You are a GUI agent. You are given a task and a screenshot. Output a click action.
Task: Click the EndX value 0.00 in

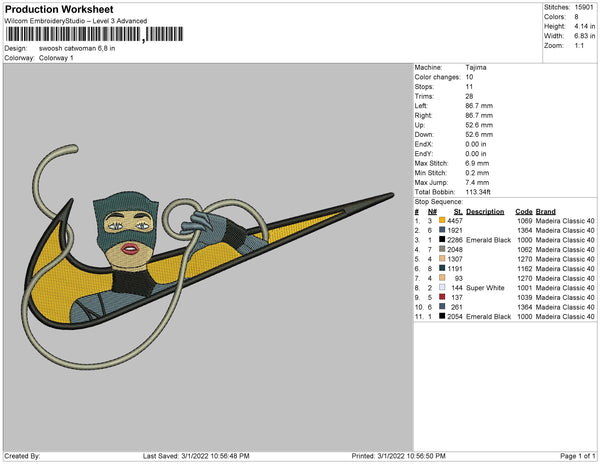tap(476, 144)
